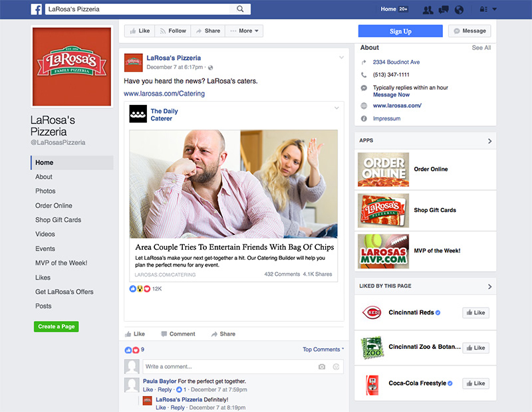Open the www.larosas.com/Catering link
Image resolution: width=532 pixels, height=412 pixels.
tap(164, 94)
